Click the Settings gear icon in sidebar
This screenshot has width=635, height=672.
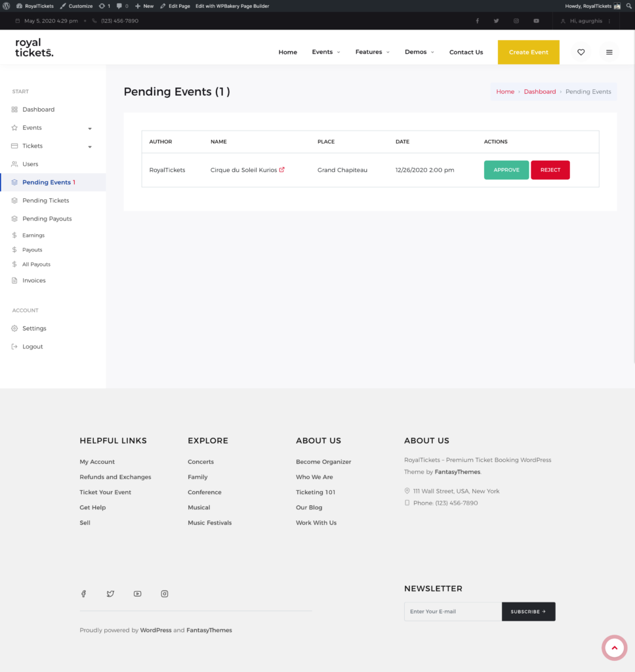[14, 328]
